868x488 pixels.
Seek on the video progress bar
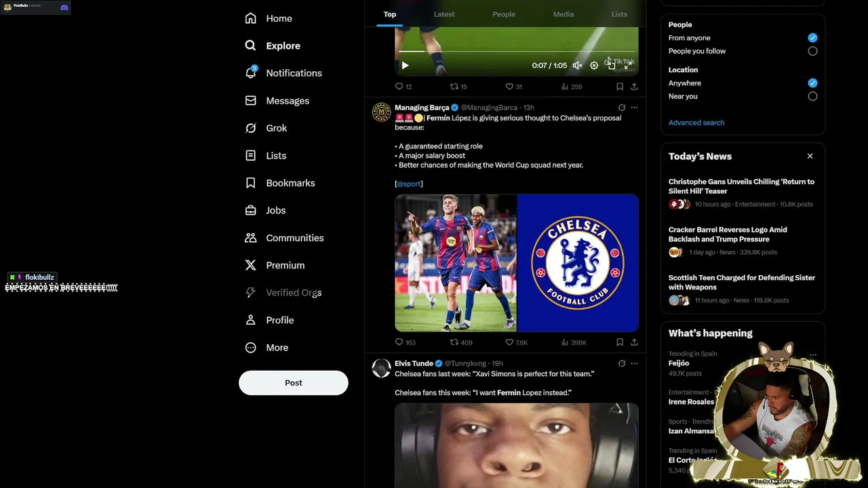tap(517, 52)
